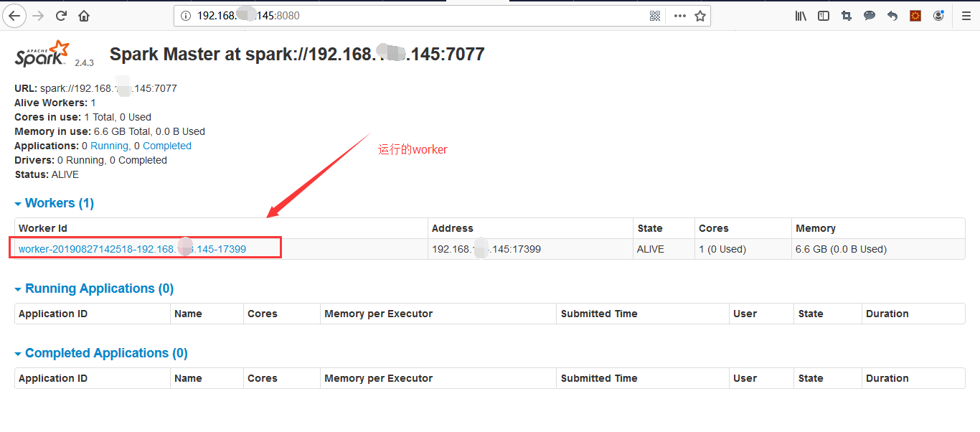The width and height of the screenshot is (980, 432).
Task: Collapse the Completed Applications (0) section
Action: coord(101,353)
